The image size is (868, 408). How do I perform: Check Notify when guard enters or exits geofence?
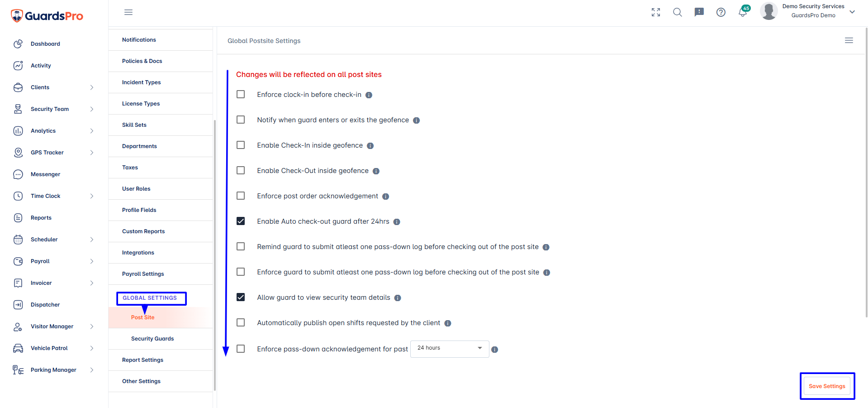(241, 120)
